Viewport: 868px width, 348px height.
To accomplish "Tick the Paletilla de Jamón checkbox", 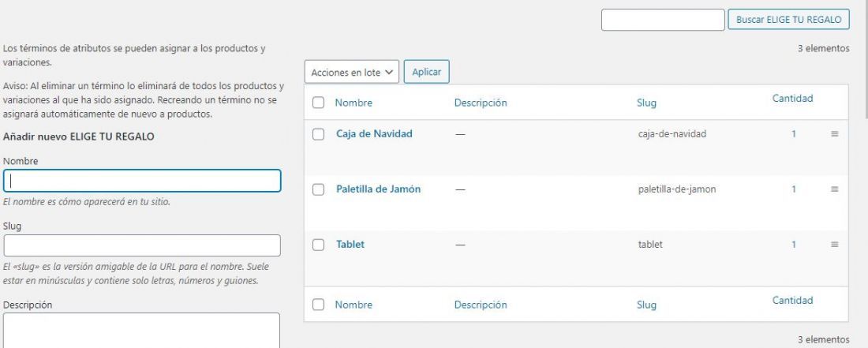I will 318,189.
